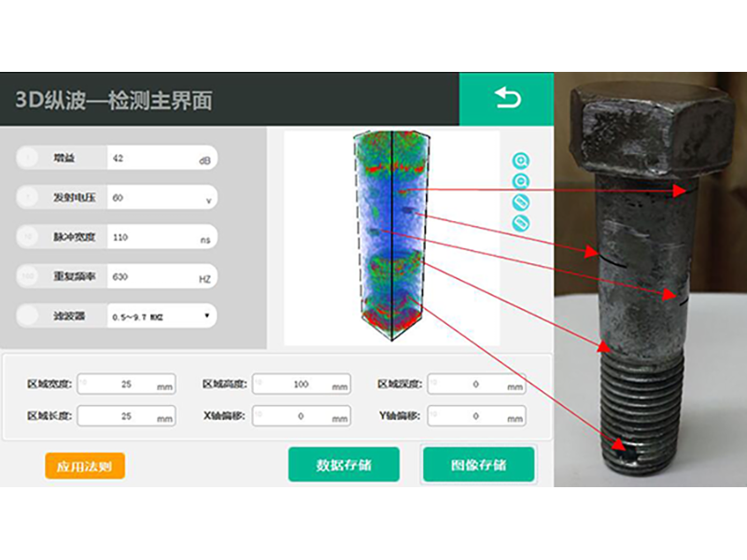Click the 区域宽度 input field
The width and height of the screenshot is (747, 560).
pos(126,385)
